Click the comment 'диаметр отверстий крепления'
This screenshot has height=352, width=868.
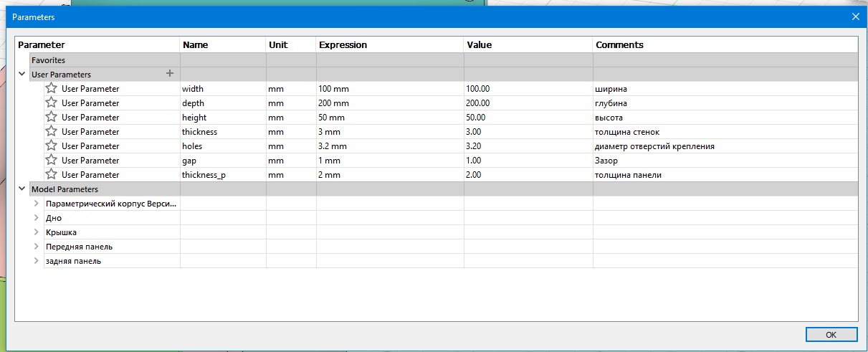pyautogui.click(x=655, y=146)
